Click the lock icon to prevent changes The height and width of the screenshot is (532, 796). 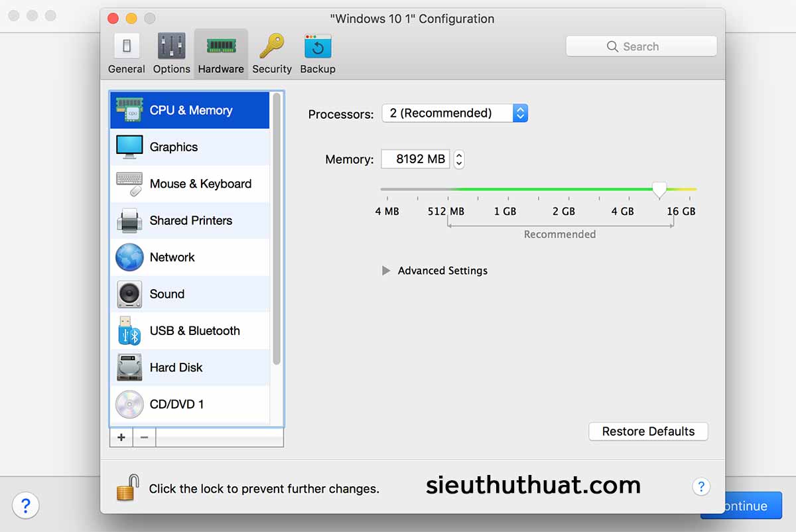coord(128,487)
